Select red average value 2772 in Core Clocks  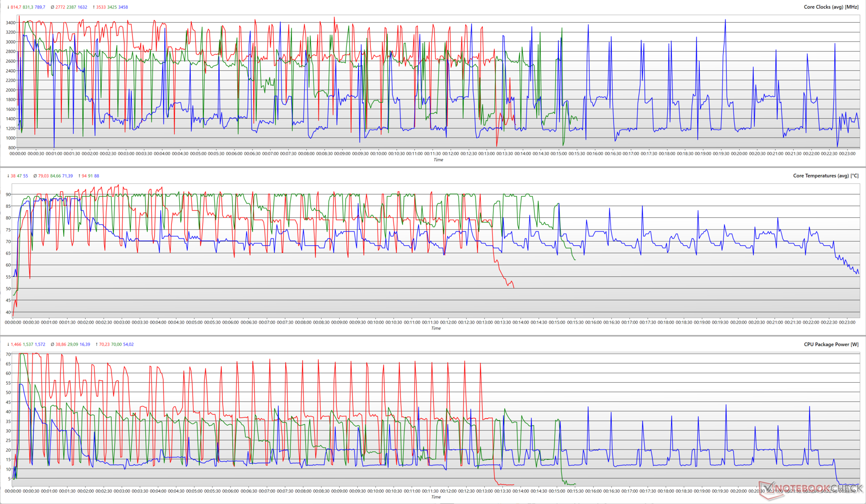tap(60, 7)
